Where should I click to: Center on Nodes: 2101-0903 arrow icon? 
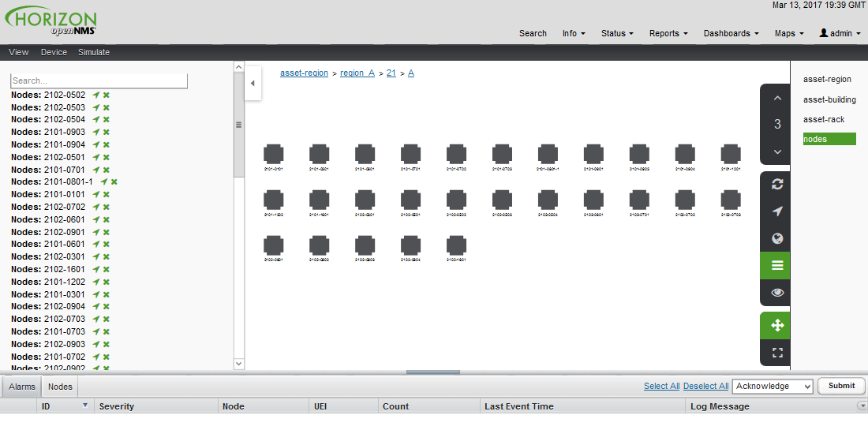point(96,133)
